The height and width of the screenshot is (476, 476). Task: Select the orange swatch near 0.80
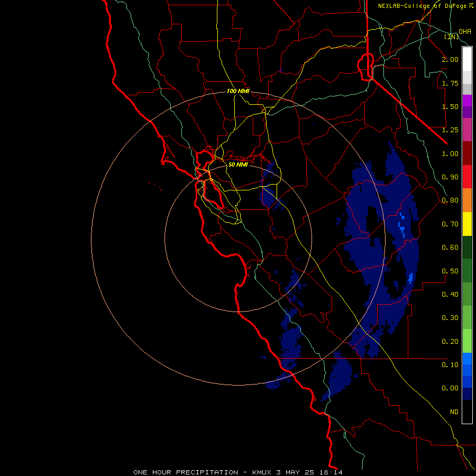467,200
